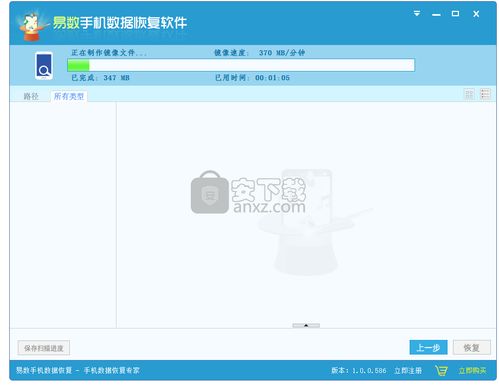Click the 已完成 347 MB text

100,78
